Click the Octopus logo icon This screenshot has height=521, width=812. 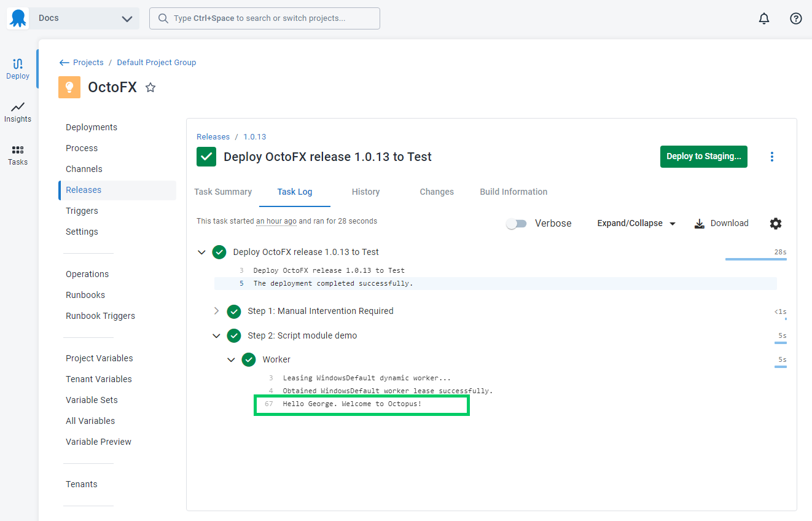18,18
